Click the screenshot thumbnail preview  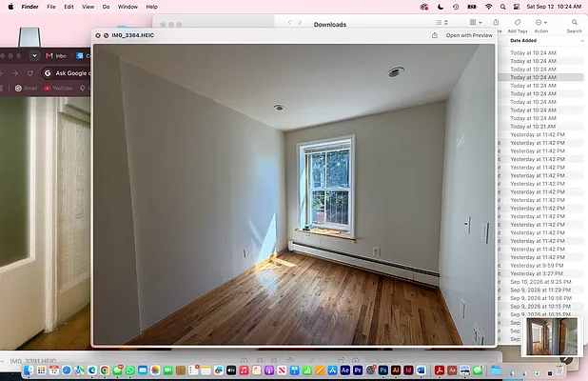552,336
